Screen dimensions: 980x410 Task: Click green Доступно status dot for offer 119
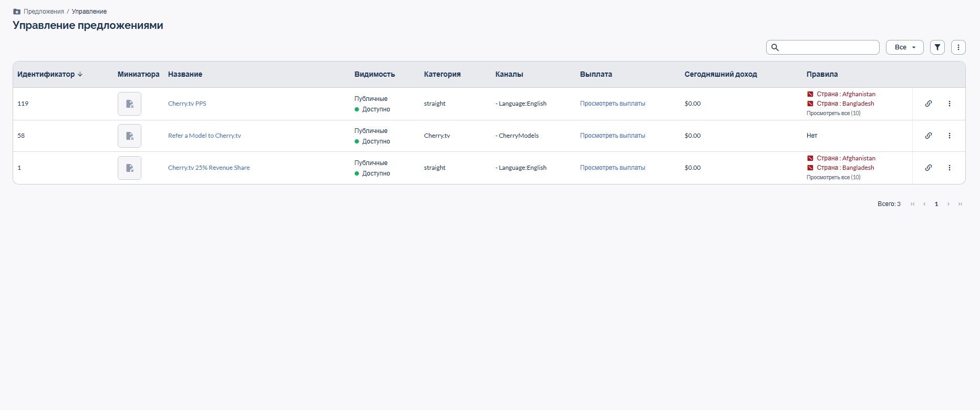(357, 109)
